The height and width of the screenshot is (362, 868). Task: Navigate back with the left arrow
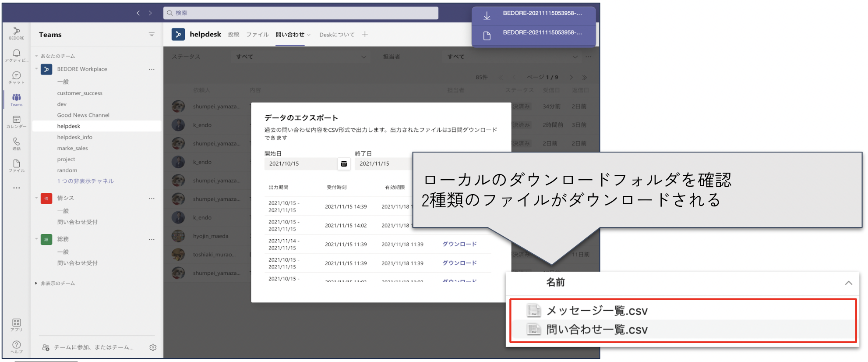coord(138,13)
